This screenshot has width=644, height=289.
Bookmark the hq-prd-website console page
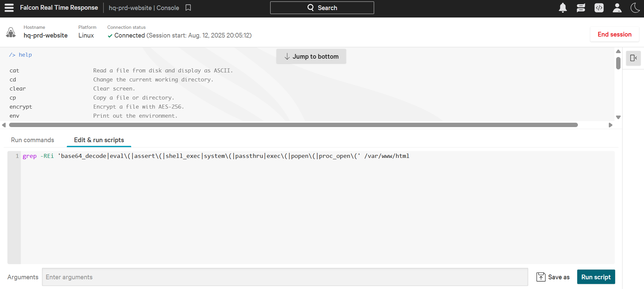click(188, 8)
